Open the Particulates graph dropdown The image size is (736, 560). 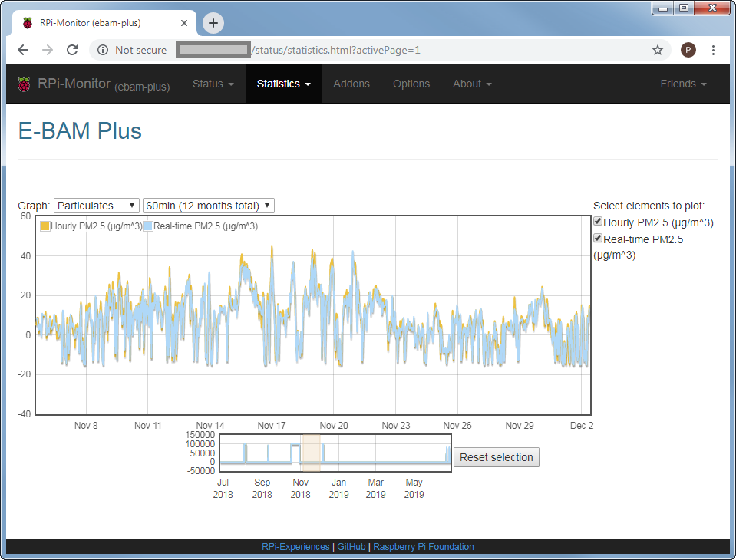(96, 206)
